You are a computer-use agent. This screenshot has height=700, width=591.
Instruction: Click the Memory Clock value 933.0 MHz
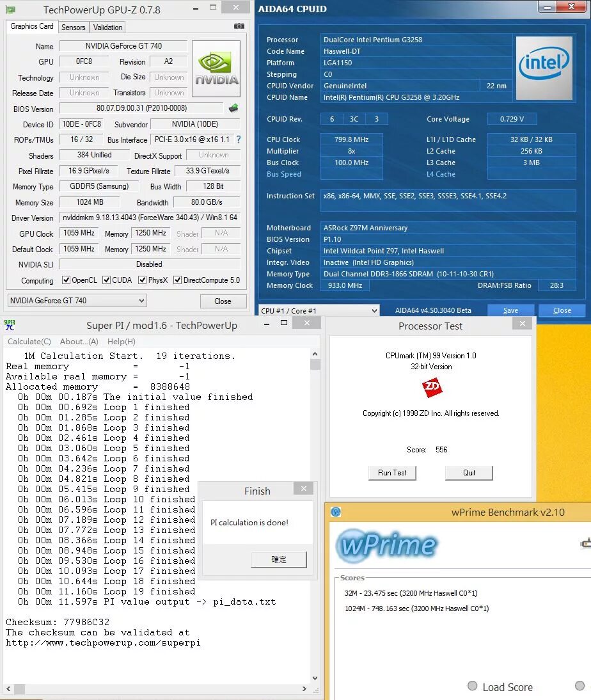tap(345, 285)
